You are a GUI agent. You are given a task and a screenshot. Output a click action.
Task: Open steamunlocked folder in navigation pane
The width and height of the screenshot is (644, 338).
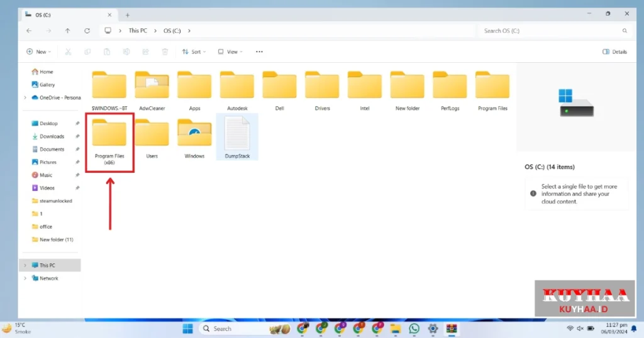52,201
